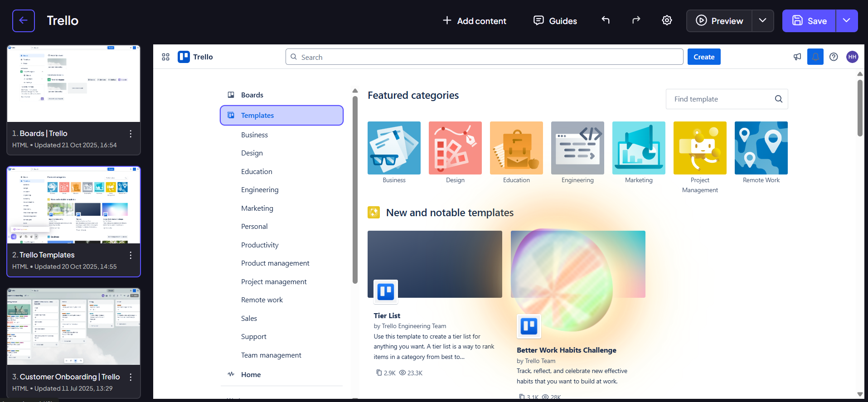Screen dimensions: 868x402
Task: Select Templates in the sidebar
Action: pyautogui.click(x=281, y=116)
